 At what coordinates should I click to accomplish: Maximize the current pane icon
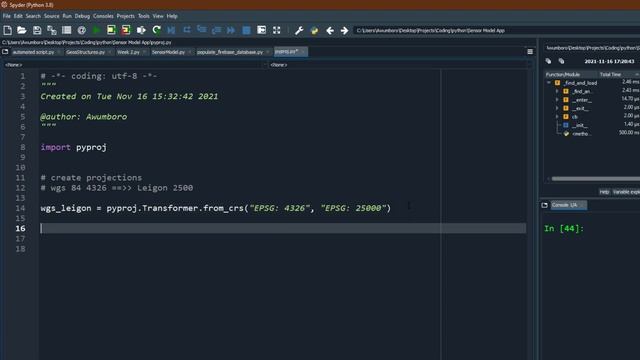coord(262,30)
